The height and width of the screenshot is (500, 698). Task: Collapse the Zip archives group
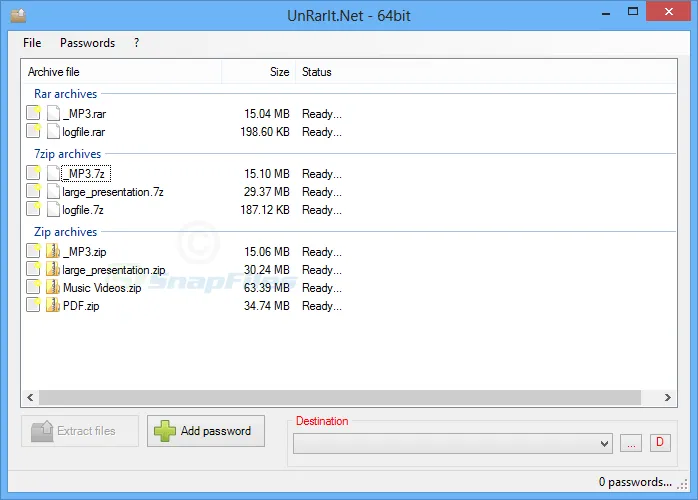(x=65, y=232)
